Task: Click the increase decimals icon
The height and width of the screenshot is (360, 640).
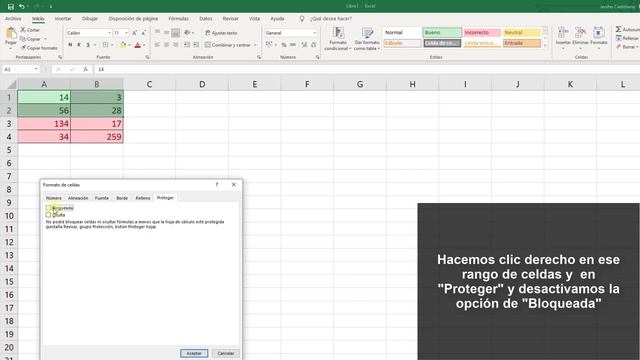Action: click(304, 45)
